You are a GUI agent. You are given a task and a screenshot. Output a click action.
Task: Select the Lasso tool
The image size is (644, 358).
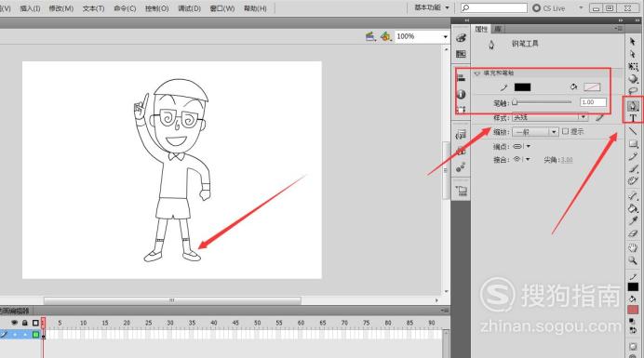[633, 91]
